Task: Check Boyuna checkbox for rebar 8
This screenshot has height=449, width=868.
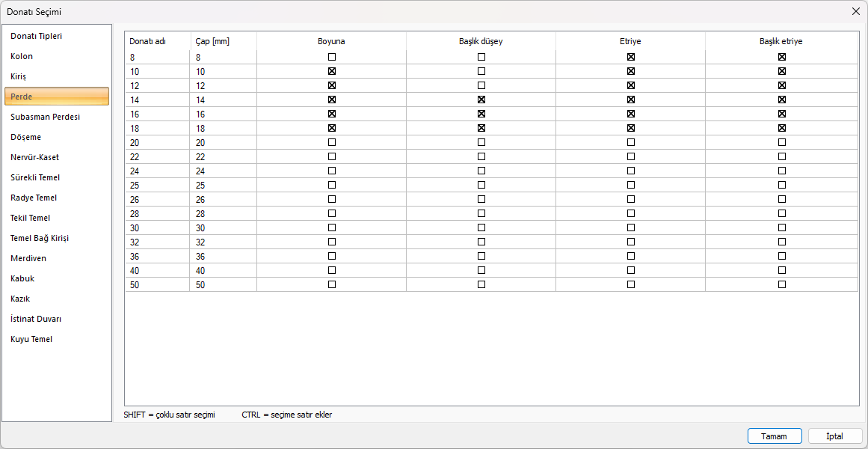Action: (x=332, y=57)
